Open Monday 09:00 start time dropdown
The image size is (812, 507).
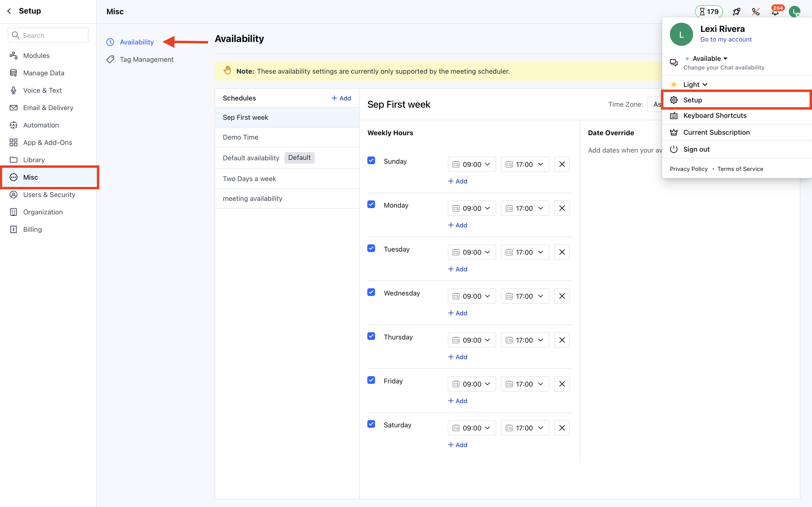(471, 208)
